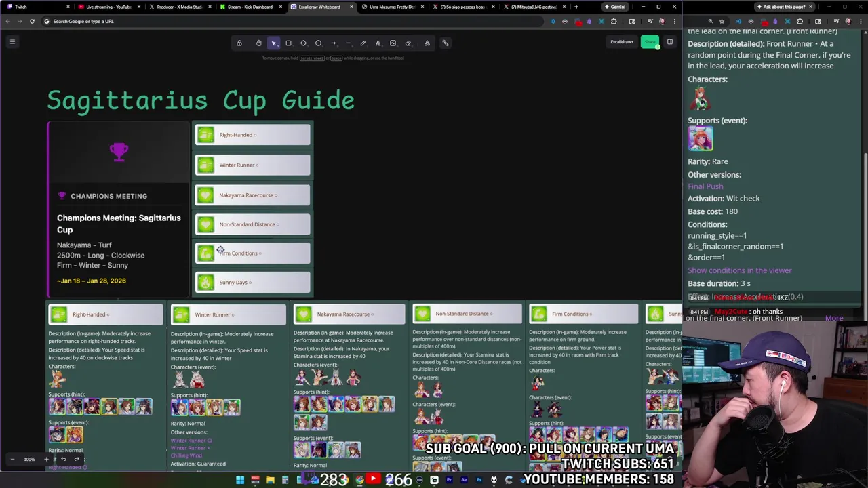Select the Pencil draw tool

click(363, 43)
